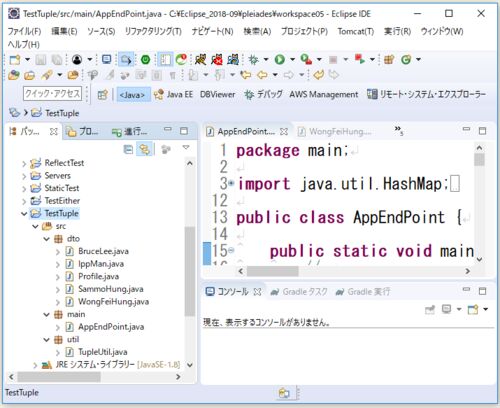Select TupleUtil.java in the tree

tap(103, 352)
